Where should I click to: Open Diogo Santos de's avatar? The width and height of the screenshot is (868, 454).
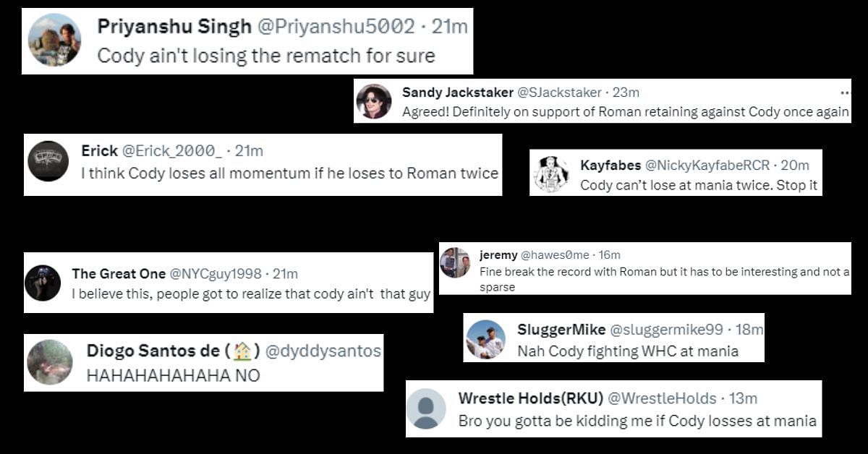click(50, 362)
